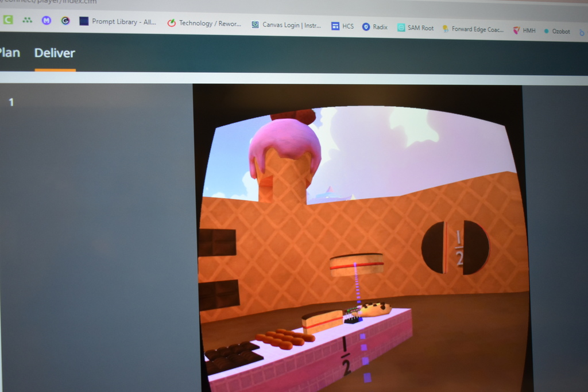Screen dimensions: 588x392
Task: Click the green dots bookmark icon
Action: 27,20
